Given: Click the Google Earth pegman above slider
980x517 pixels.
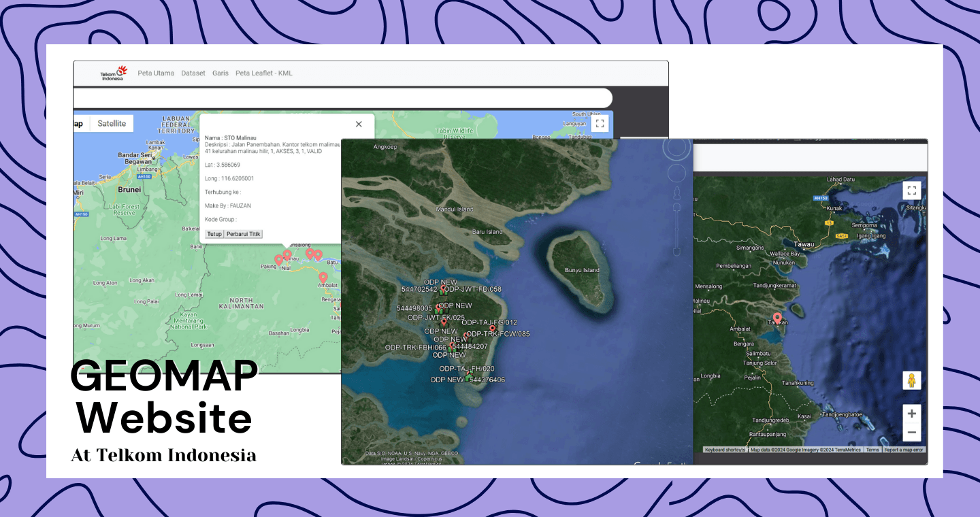Looking at the screenshot, I should (676, 195).
